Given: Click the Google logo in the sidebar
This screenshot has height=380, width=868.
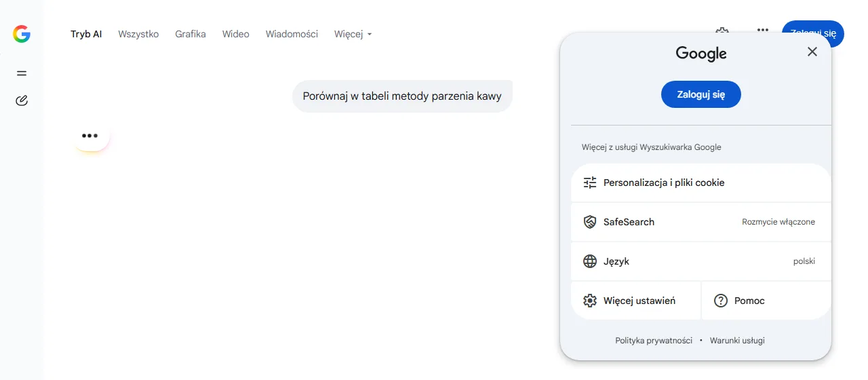Looking at the screenshot, I should [22, 34].
